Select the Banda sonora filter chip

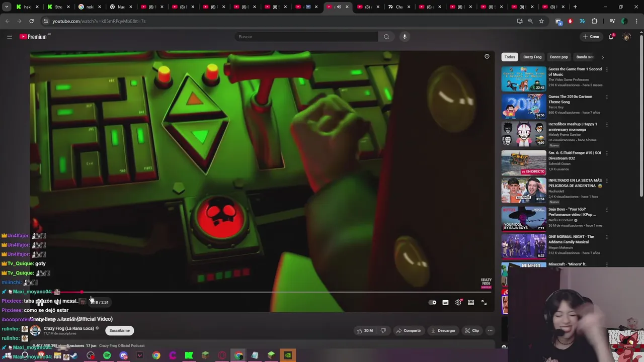585,57
